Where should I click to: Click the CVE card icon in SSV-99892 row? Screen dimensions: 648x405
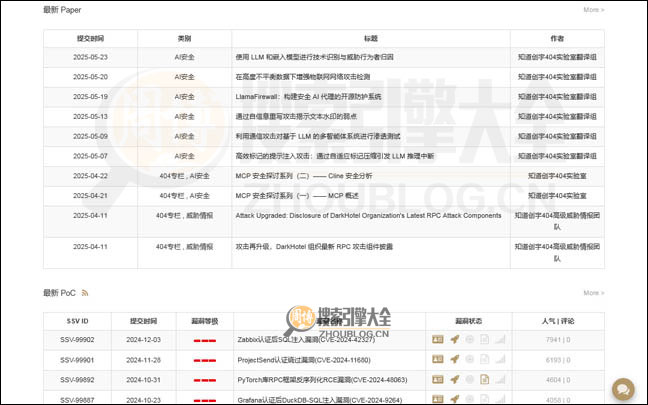438,379
